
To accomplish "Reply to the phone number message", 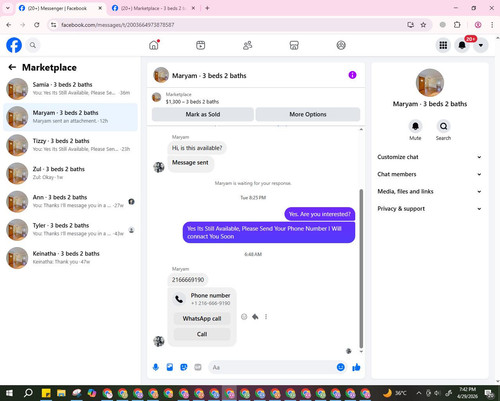I will (255, 317).
